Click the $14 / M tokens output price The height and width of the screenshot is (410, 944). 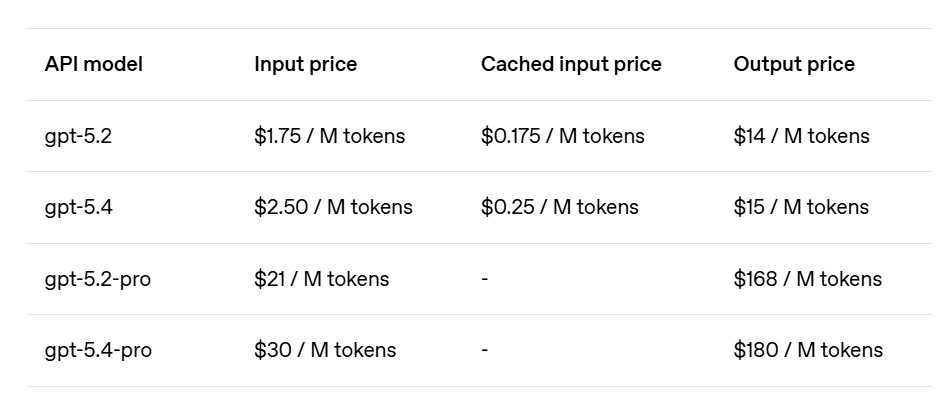pos(801,136)
